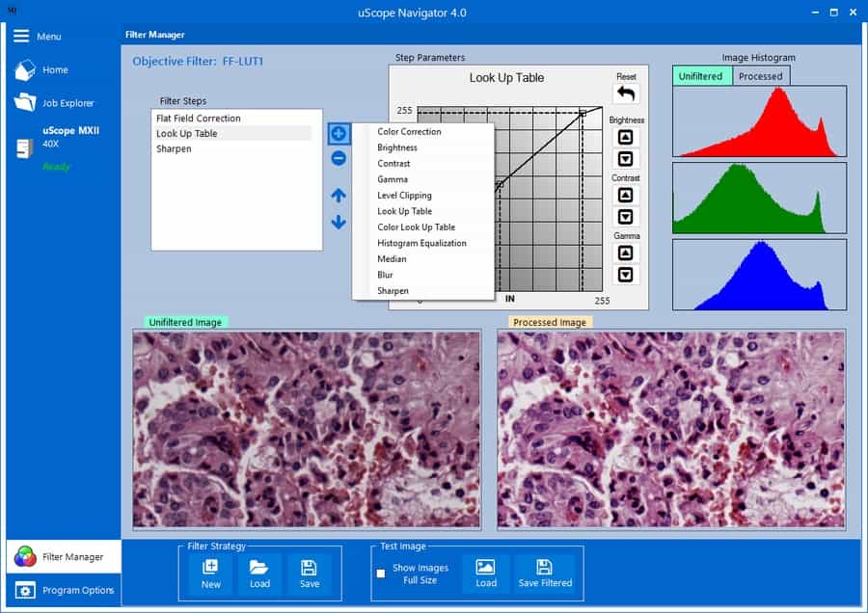The height and width of the screenshot is (613, 868).
Task: Click the Save Filtered test image button
Action: (544, 573)
